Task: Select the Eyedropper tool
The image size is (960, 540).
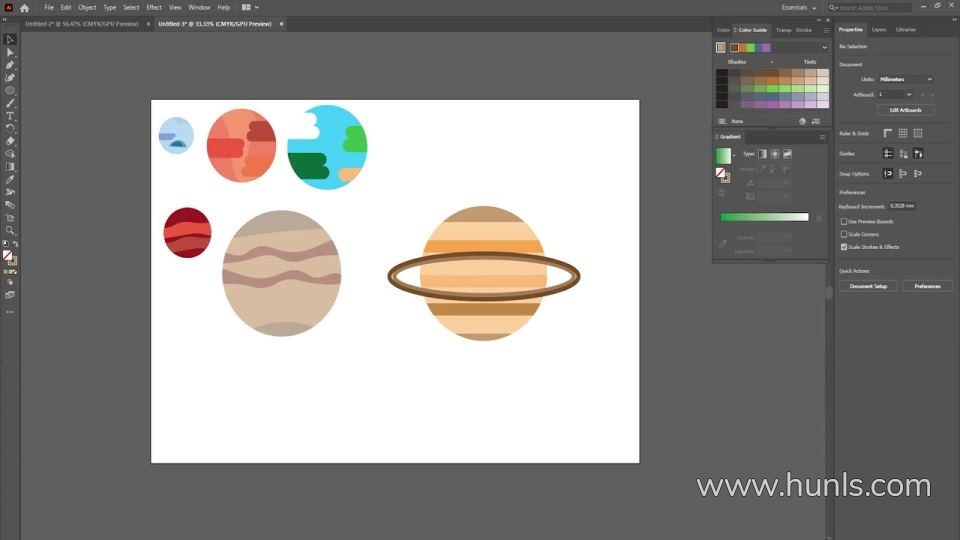Action: click(10, 179)
